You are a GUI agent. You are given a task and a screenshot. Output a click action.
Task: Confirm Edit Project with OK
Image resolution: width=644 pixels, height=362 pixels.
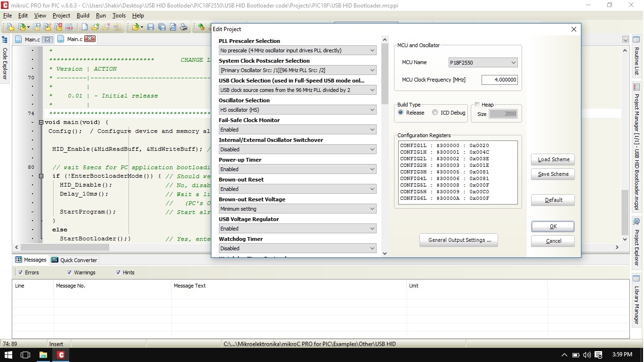[553, 226]
